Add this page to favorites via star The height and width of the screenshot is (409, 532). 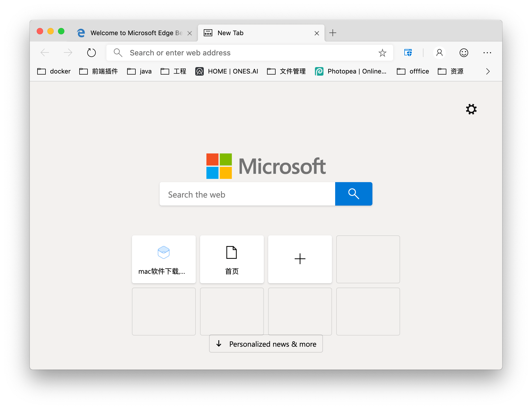click(382, 53)
